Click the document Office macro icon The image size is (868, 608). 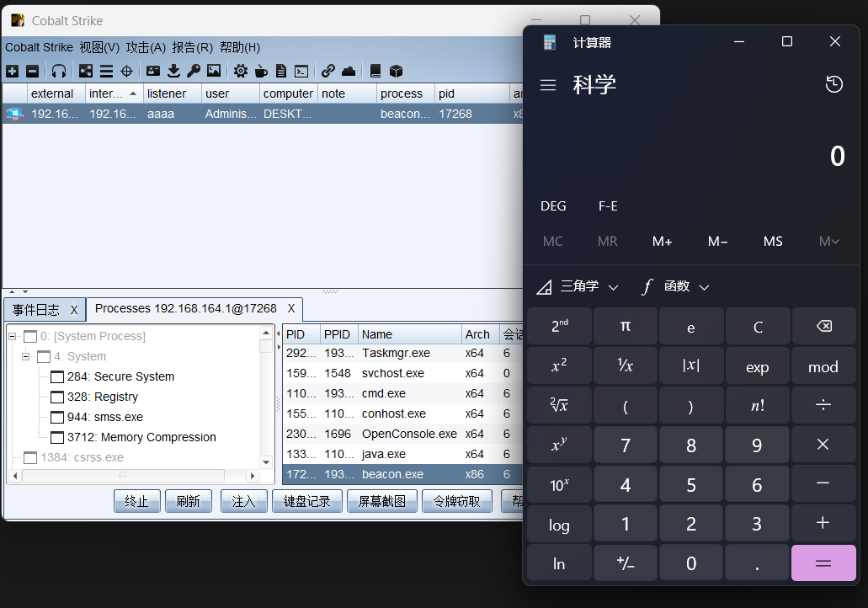pyautogui.click(x=281, y=71)
